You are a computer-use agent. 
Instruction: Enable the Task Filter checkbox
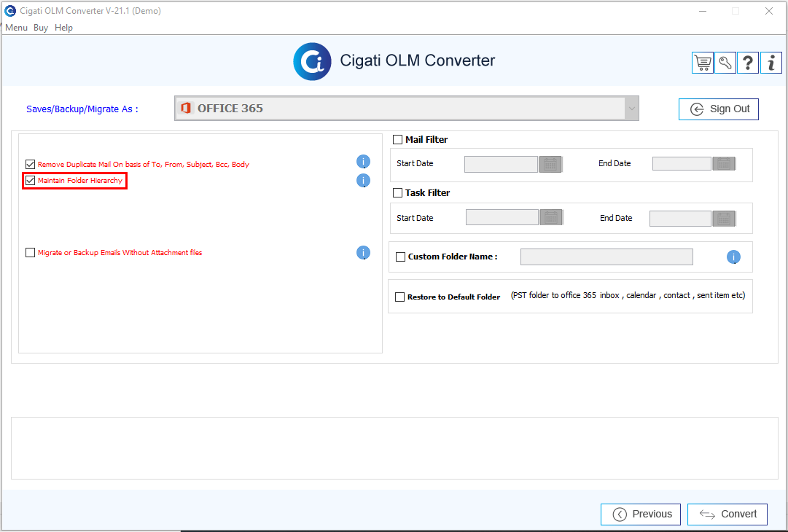tap(397, 193)
